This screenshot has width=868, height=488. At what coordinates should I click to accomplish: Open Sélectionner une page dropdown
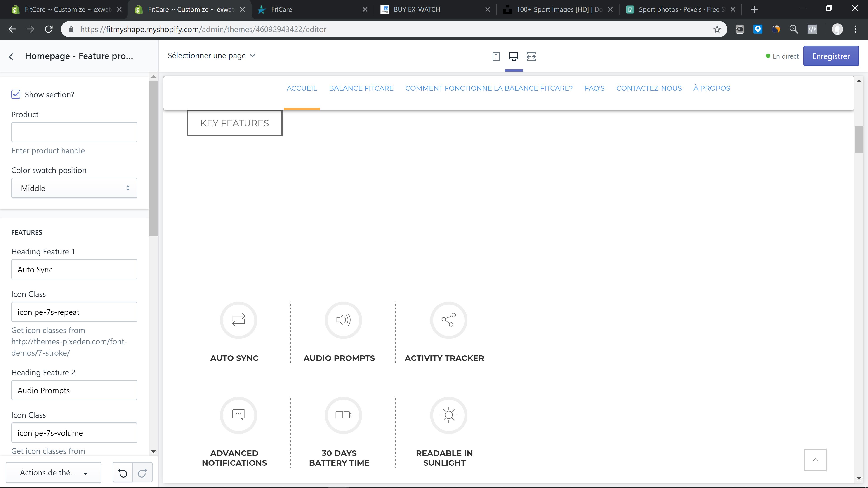(x=212, y=56)
